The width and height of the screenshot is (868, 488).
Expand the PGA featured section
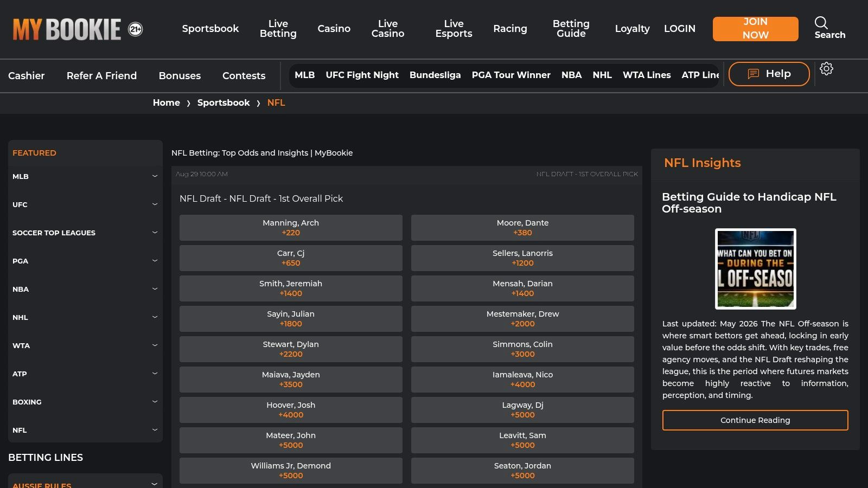click(85, 261)
